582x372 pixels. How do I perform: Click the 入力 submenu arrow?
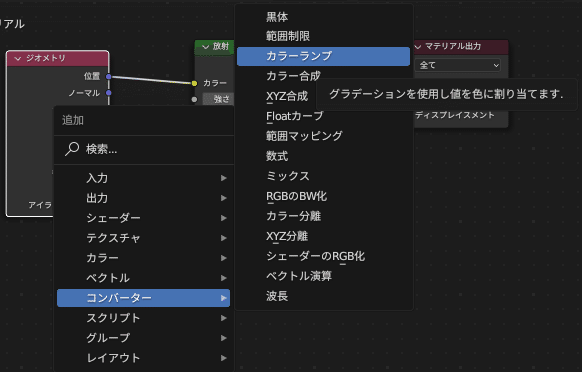(x=223, y=179)
